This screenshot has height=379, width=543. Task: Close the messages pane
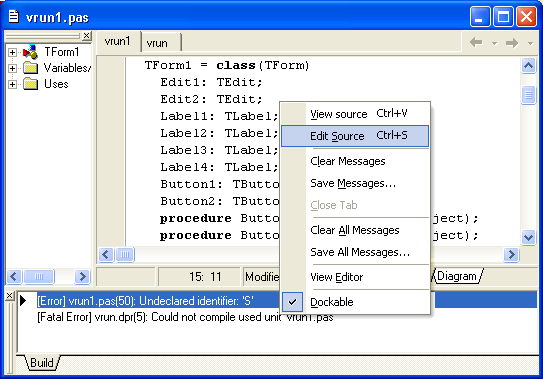pos(10,296)
